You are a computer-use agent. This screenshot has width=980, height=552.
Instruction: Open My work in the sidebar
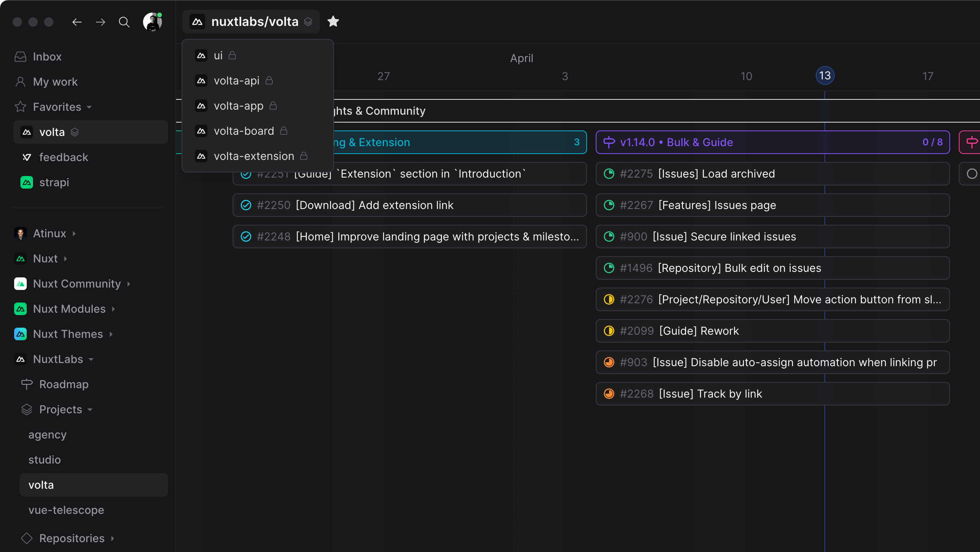click(90, 82)
